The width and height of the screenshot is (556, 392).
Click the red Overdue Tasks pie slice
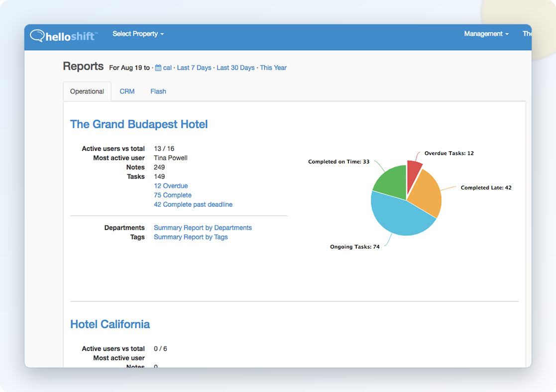(413, 175)
